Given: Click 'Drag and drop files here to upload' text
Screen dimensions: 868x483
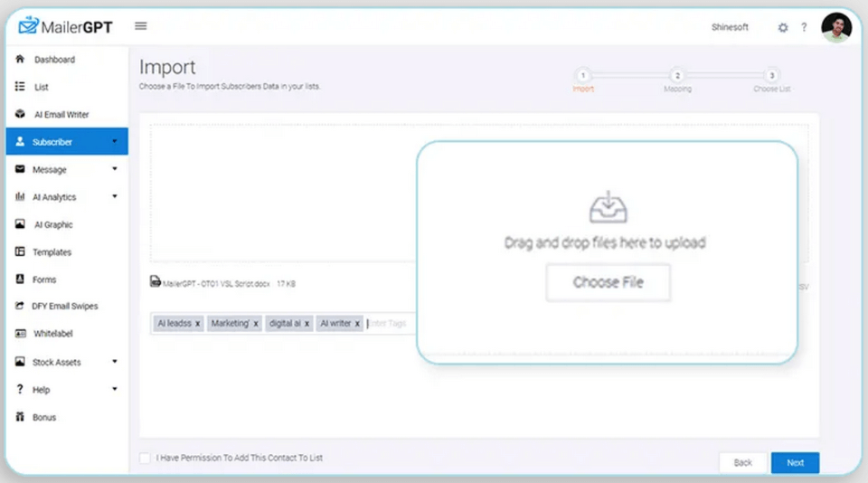Looking at the screenshot, I should coord(605,242).
